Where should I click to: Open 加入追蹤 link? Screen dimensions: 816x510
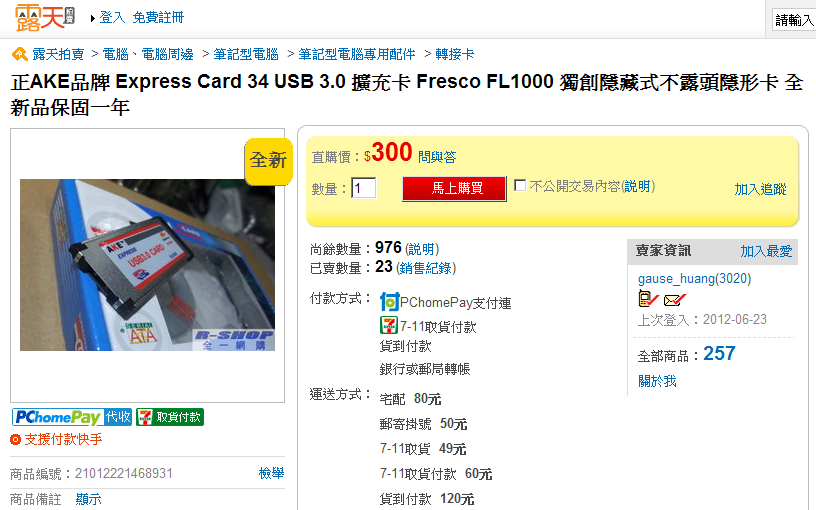(x=760, y=189)
